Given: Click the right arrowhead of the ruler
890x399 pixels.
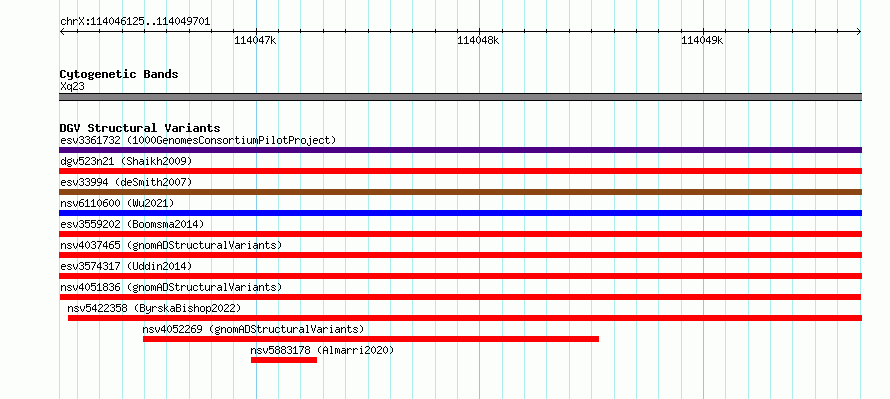Looking at the screenshot, I should click(x=858, y=32).
